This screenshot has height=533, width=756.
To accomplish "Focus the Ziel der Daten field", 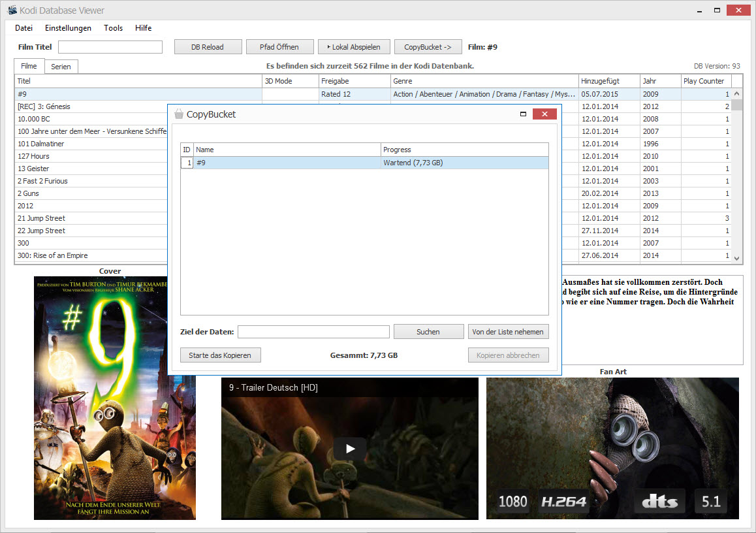I will pyautogui.click(x=313, y=332).
